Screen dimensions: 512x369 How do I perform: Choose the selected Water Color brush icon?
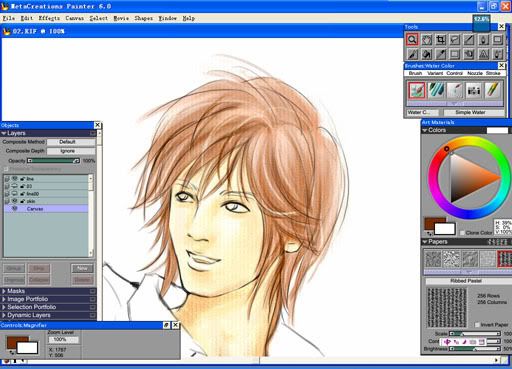(417, 90)
